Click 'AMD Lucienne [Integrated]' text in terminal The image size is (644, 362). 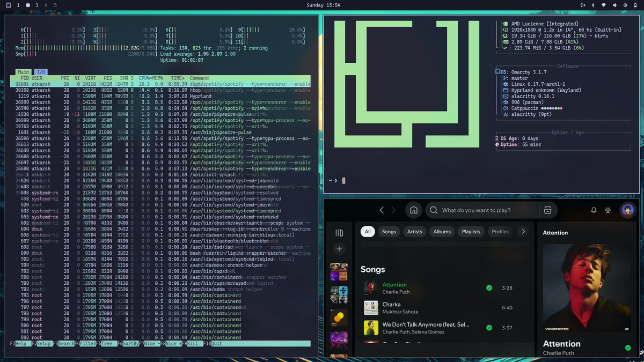[545, 24]
